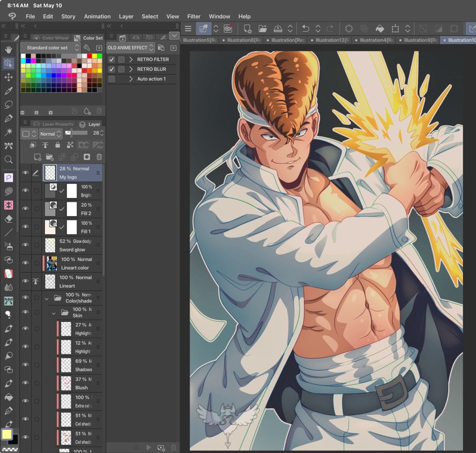Click the layer opacity value stepper
This screenshot has height=453, width=476.
(102, 133)
